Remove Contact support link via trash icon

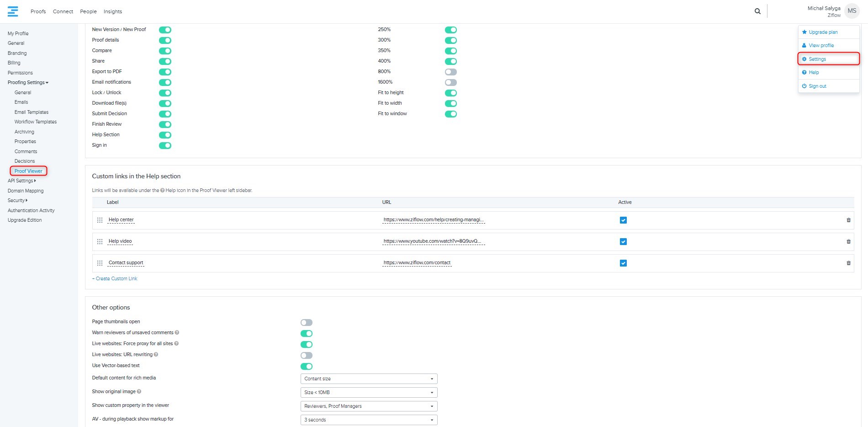tap(848, 263)
